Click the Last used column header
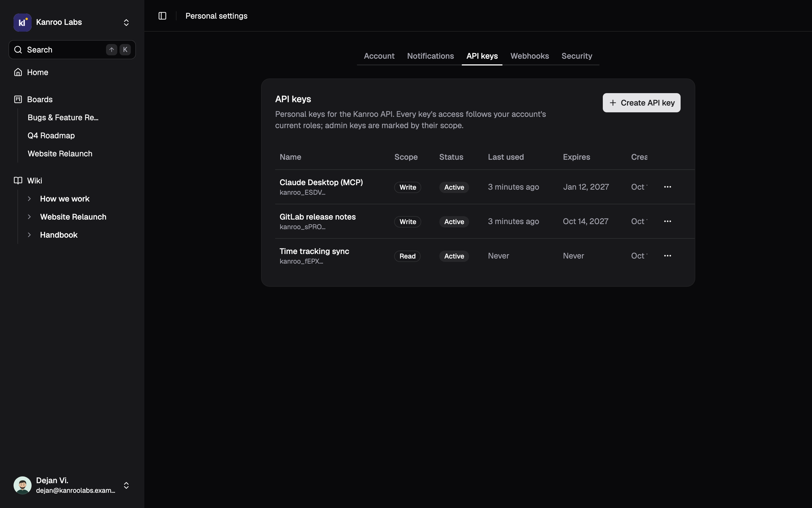 (506, 157)
